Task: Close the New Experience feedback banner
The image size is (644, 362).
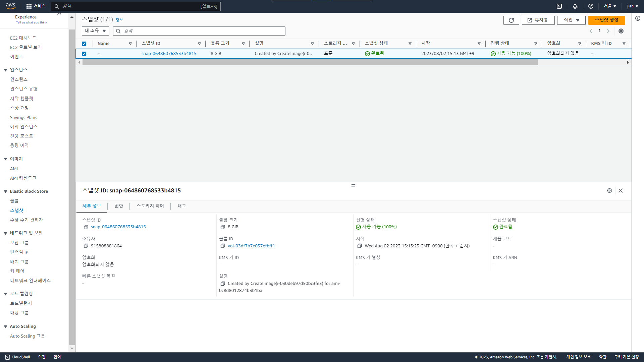Action: [x=59, y=14]
